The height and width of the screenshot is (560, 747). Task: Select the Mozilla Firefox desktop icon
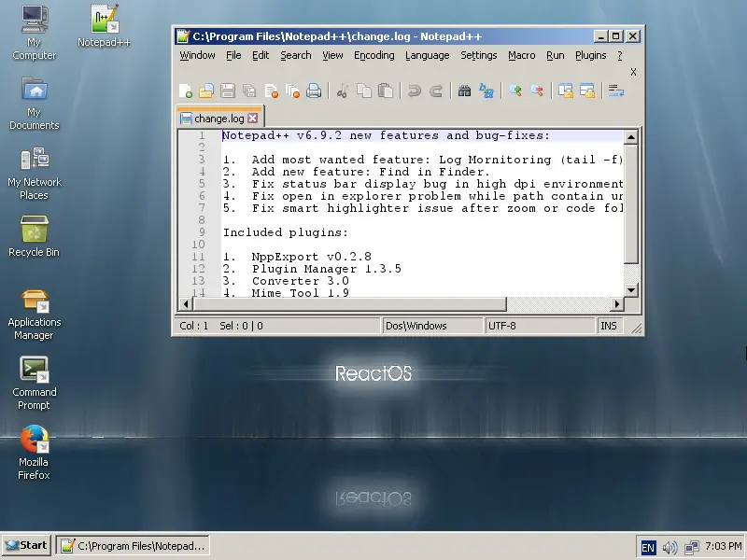35,453
